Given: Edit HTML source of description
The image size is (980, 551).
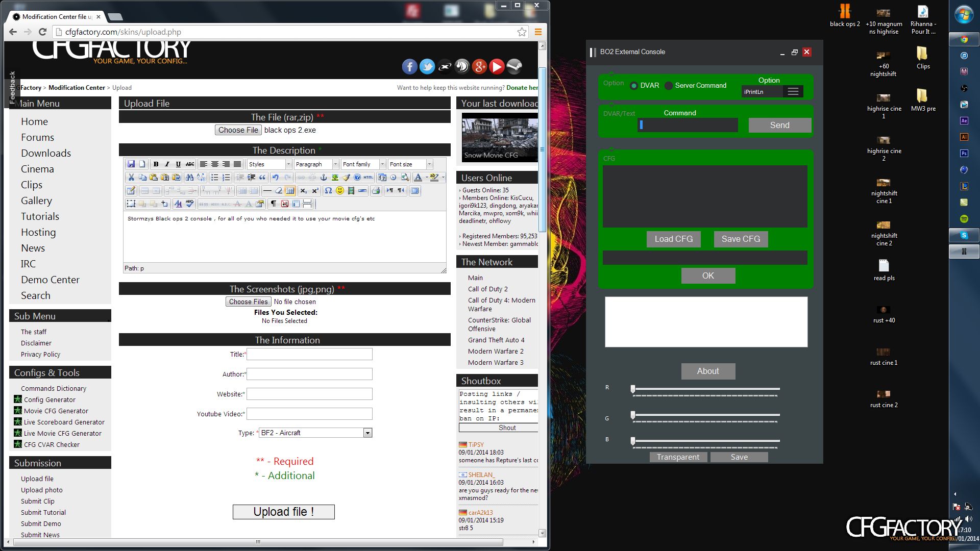Looking at the screenshot, I should click(x=369, y=178).
